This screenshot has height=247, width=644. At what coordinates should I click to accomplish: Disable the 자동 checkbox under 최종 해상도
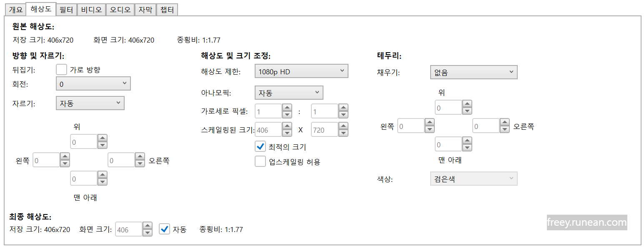(165, 229)
